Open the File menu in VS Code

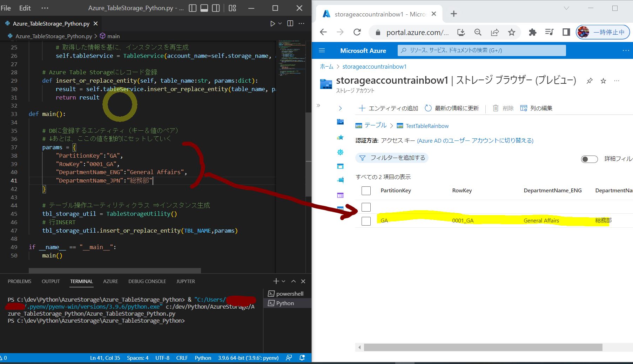[x=6, y=8]
